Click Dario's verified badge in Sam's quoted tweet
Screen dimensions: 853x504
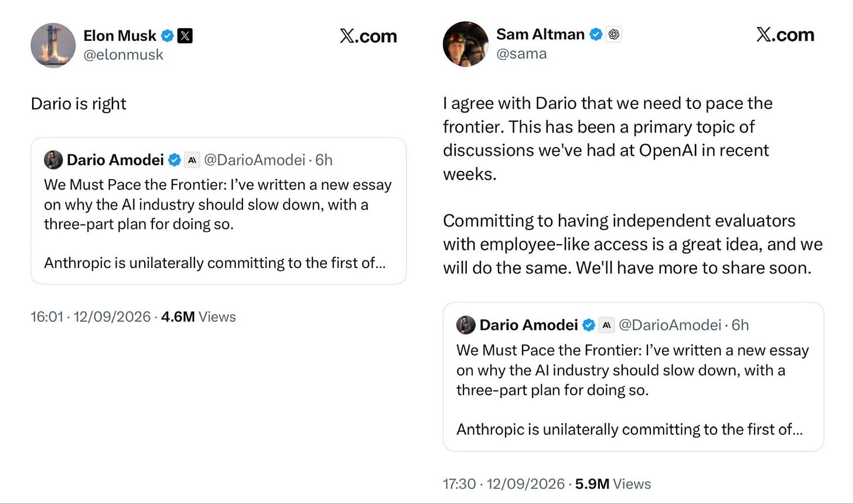(x=589, y=325)
